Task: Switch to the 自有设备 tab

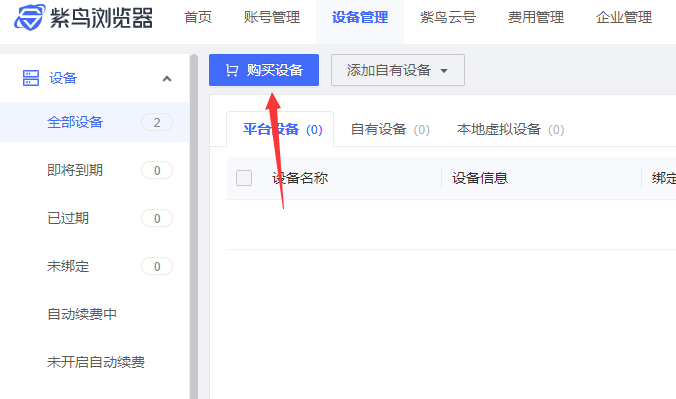Action: tap(390, 129)
